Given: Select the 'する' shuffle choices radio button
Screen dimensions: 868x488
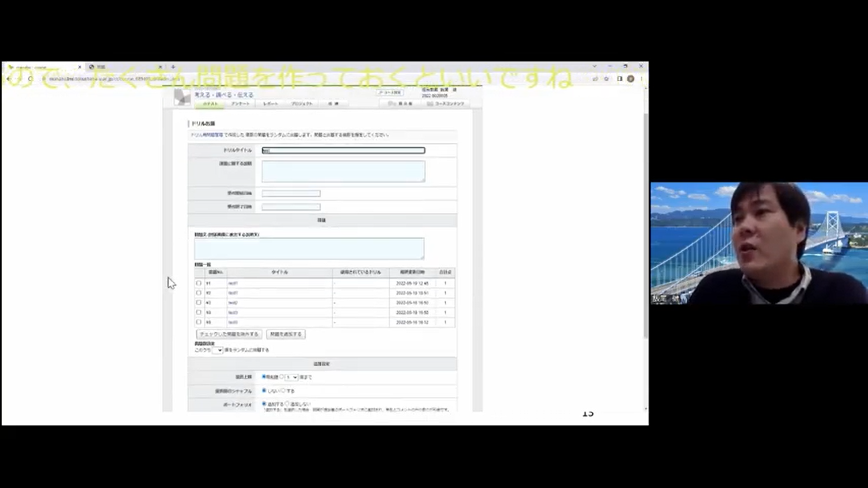Looking at the screenshot, I should pyautogui.click(x=284, y=390).
